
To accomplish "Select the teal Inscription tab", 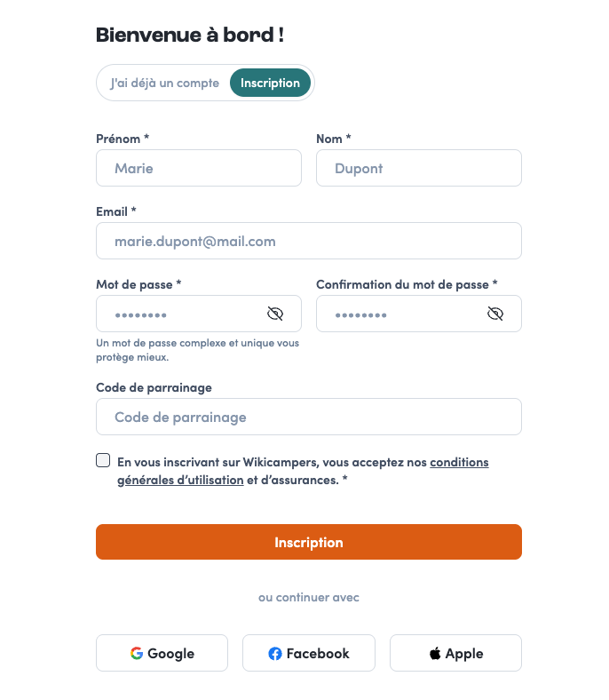I will point(271,83).
